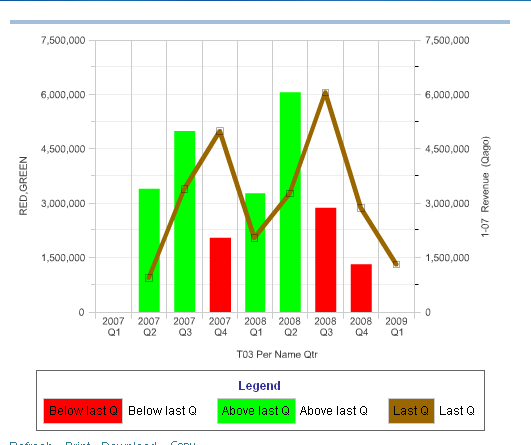Viewport: 531px width, 445px height.
Task: Click the line marker at 2007 Q2
Action: click(149, 278)
